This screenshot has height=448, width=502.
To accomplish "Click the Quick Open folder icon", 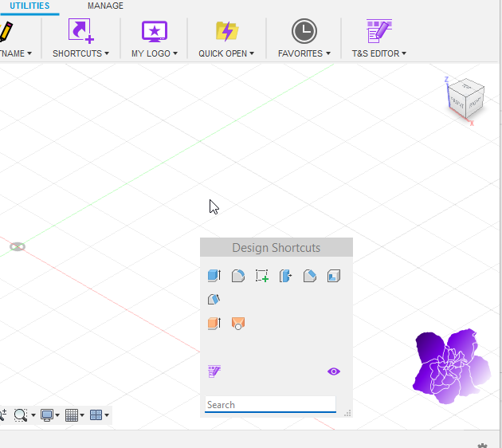I will click(226, 31).
